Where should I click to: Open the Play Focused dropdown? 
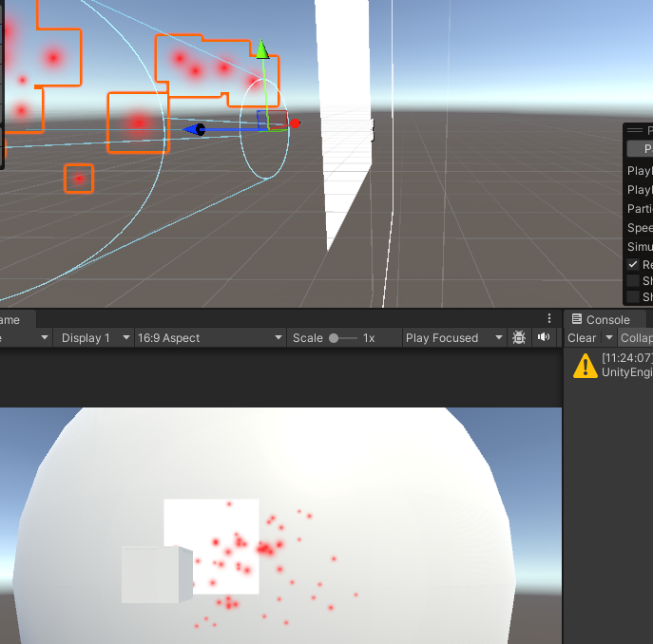454,337
